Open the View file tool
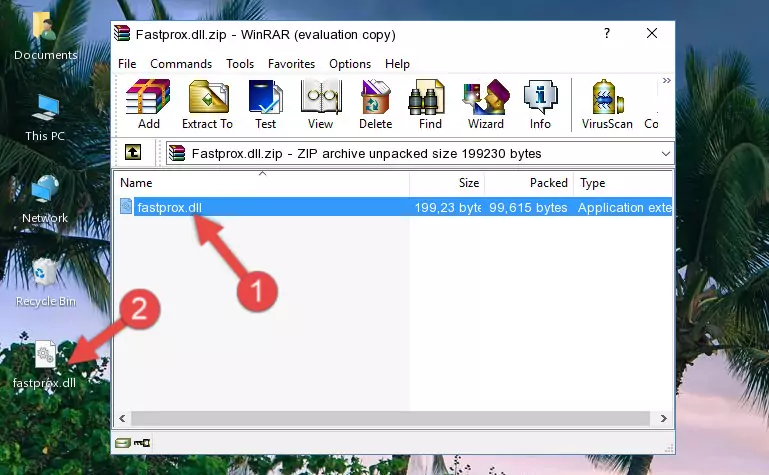The width and height of the screenshot is (769, 475). pos(321,104)
